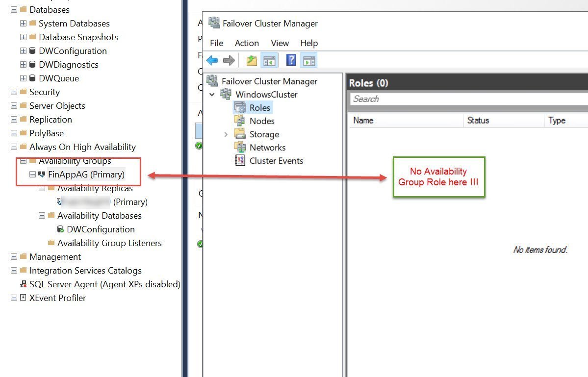Expand the Replication node
The width and height of the screenshot is (588, 377).
click(14, 119)
